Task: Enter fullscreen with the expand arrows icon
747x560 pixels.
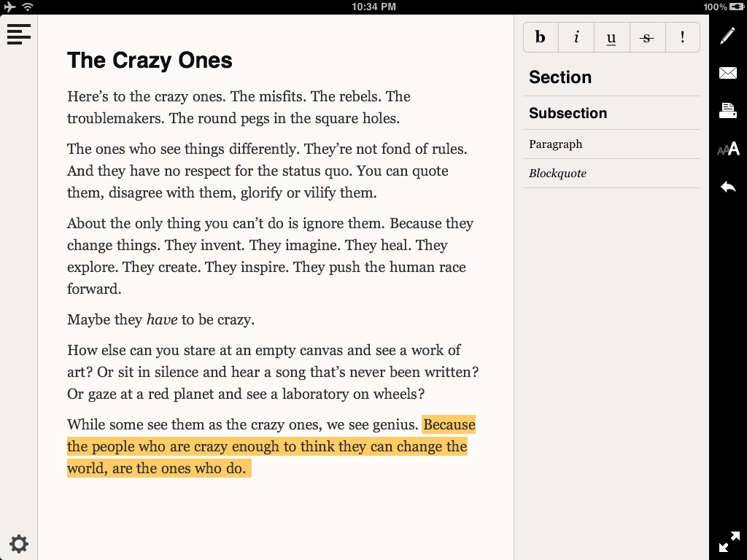Action: tap(728, 542)
